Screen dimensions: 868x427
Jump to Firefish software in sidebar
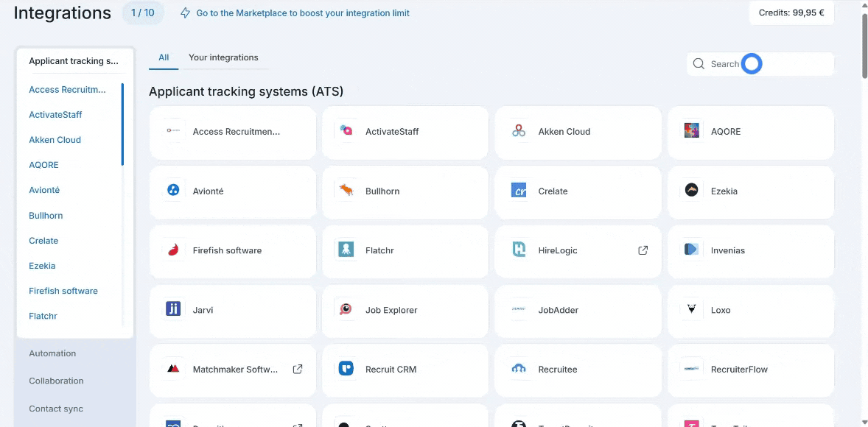point(63,291)
